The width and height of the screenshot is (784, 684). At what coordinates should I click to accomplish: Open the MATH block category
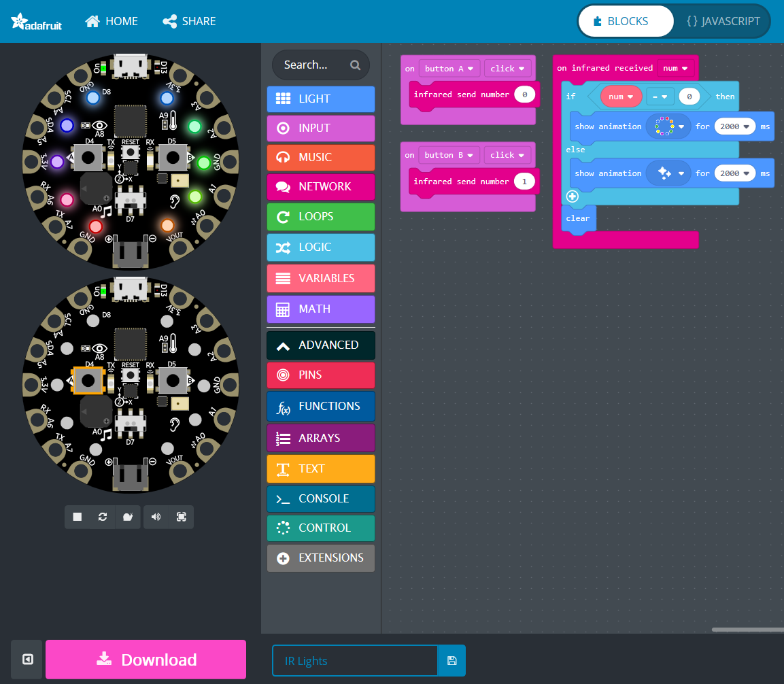[321, 309]
